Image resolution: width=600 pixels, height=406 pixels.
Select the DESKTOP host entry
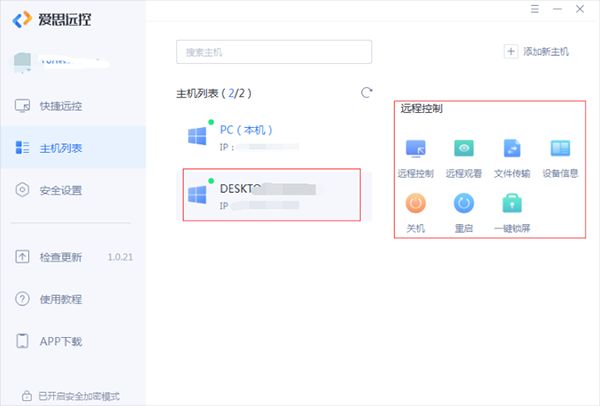pyautogui.click(x=271, y=195)
